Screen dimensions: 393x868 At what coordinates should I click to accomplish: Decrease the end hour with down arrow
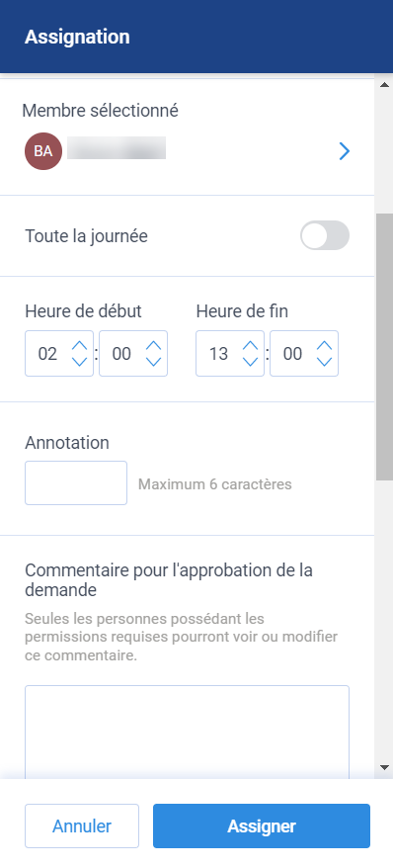pos(251,362)
